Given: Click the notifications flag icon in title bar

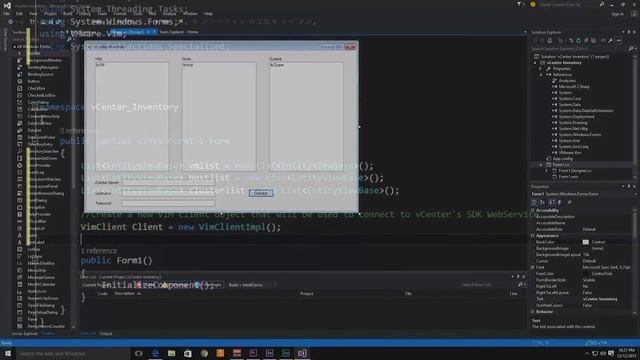Looking at the screenshot, I should click(x=520, y=4).
